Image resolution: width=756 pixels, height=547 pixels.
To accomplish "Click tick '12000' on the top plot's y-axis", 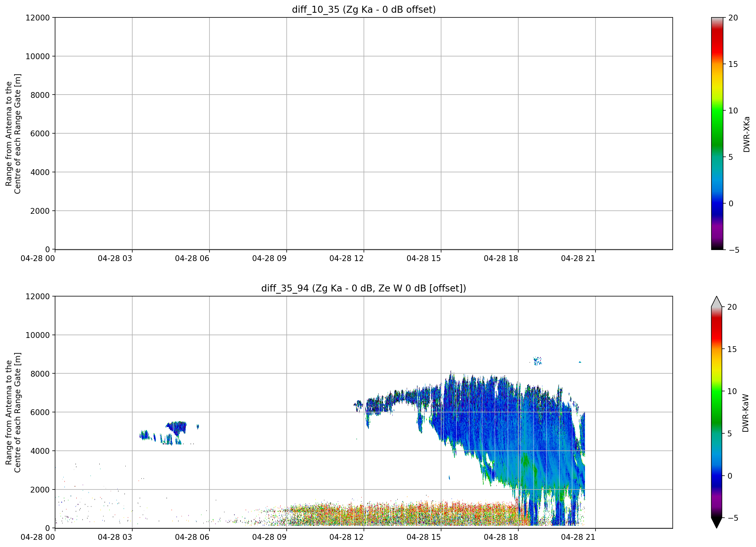I will tap(38, 18).
